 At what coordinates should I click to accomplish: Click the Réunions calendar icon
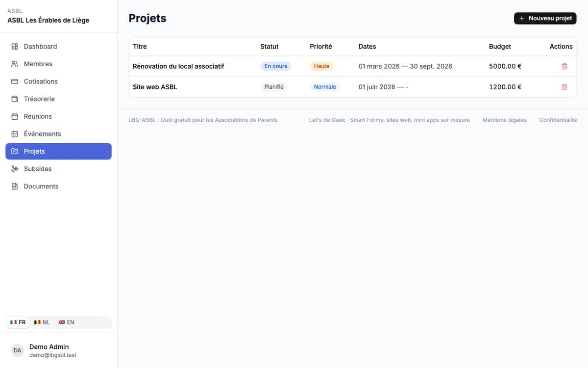[x=15, y=116]
